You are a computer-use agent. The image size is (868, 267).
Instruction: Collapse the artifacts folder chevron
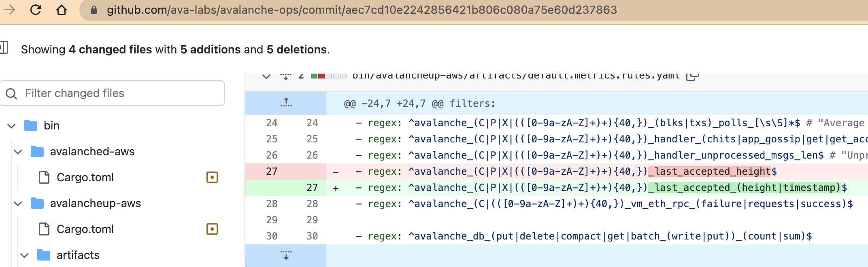24,255
